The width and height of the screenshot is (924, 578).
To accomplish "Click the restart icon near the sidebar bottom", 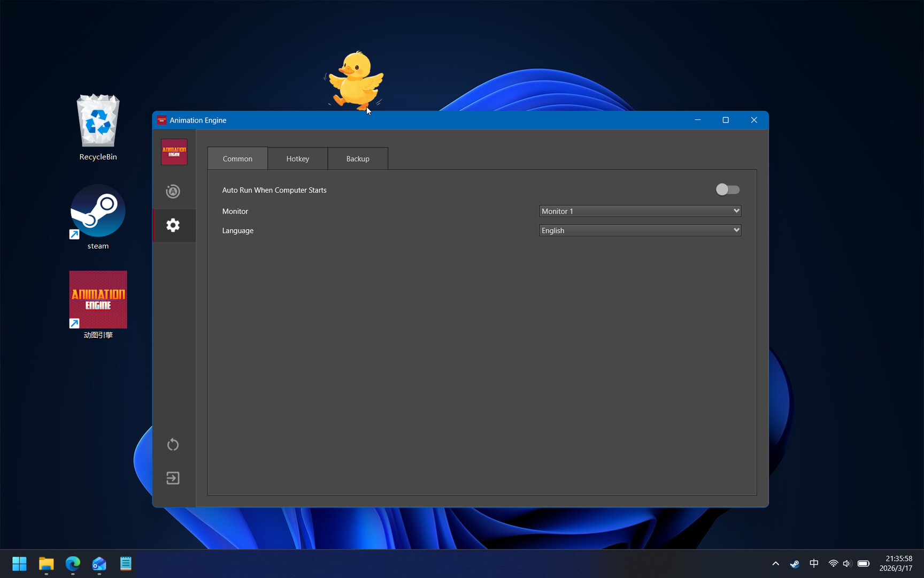I will click(173, 444).
